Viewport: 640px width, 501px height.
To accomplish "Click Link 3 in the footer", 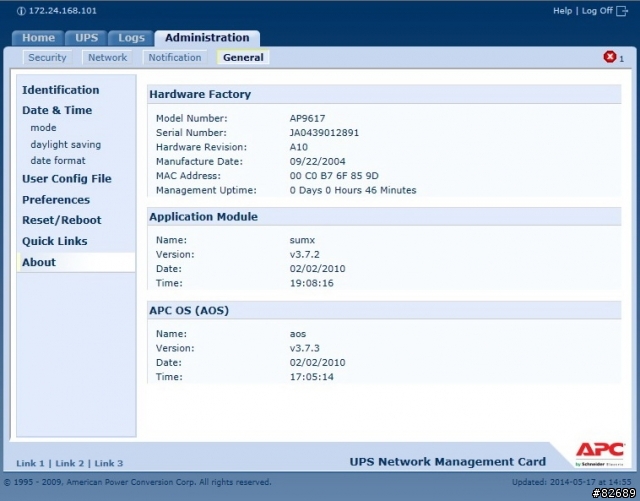I will pyautogui.click(x=109, y=463).
